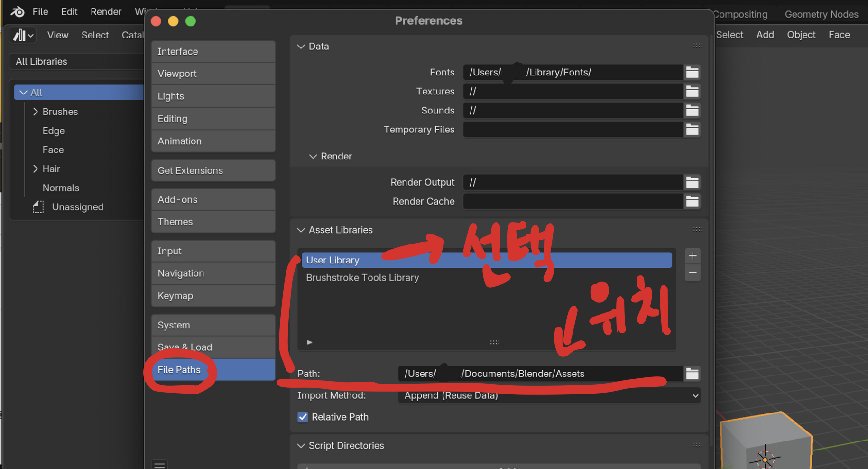The image size is (868, 469).
Task: Collapse the Render subpanel
Action: point(313,157)
